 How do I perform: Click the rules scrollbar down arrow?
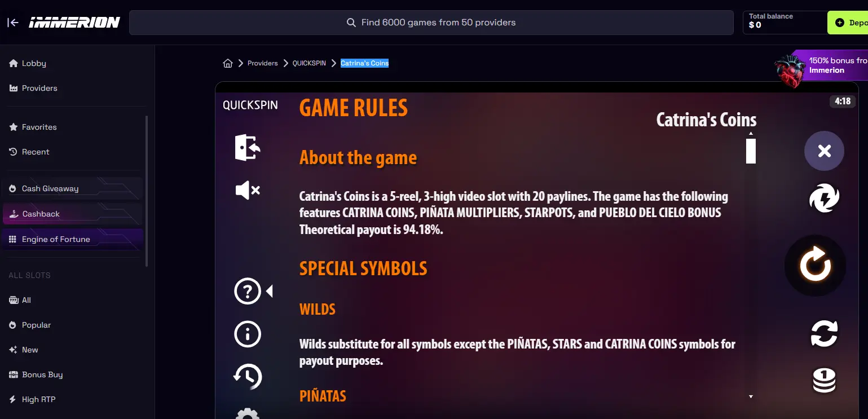click(x=751, y=397)
